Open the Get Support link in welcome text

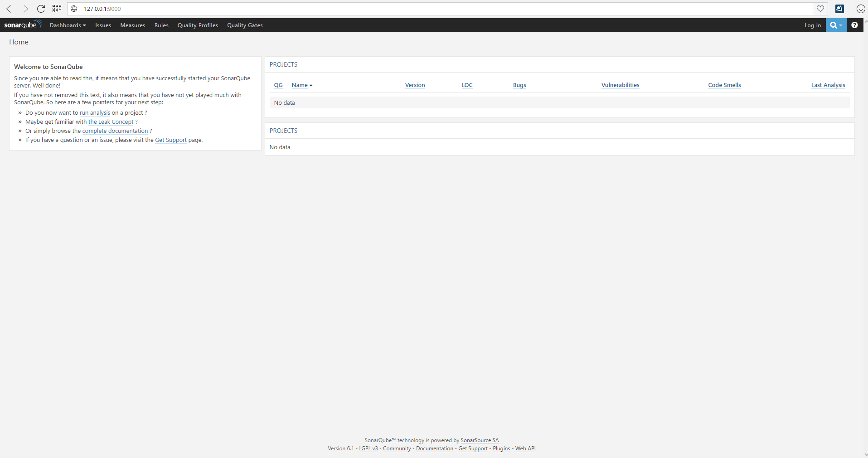[171, 140]
